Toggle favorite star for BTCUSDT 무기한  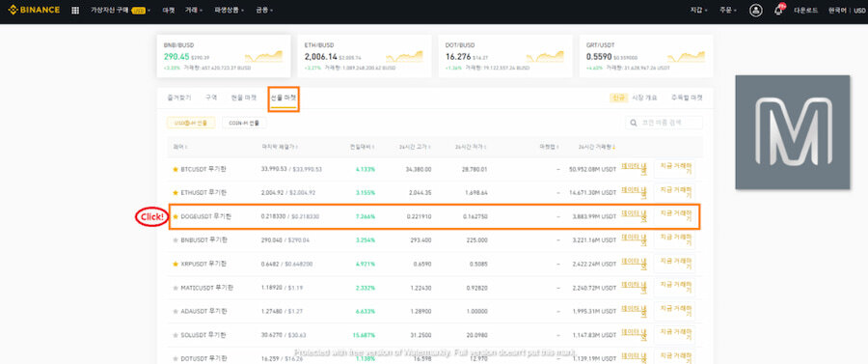coord(176,169)
